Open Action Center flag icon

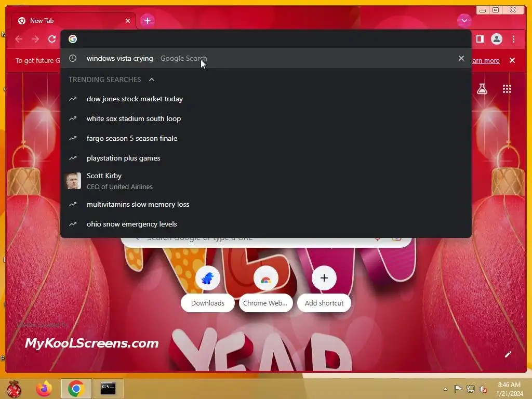coord(458,389)
